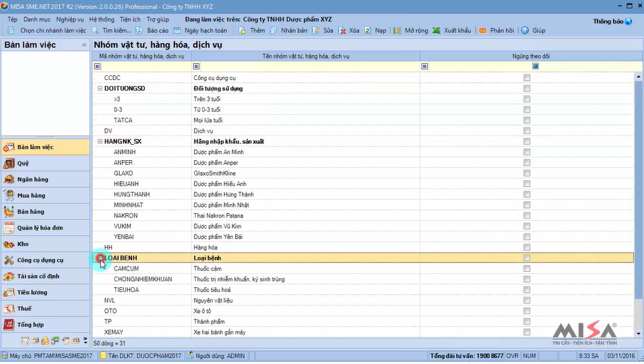
Task: Tick Ngừng theo dõi checkbox for DOITUONGSD
Action: 527,88
